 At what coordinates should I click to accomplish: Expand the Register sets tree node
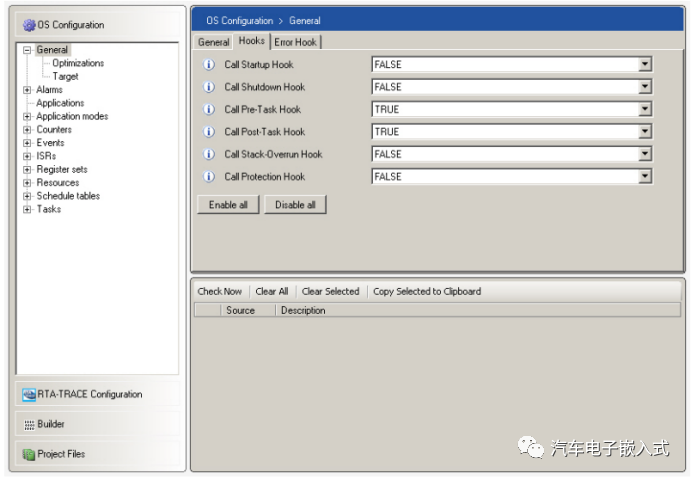(27, 170)
